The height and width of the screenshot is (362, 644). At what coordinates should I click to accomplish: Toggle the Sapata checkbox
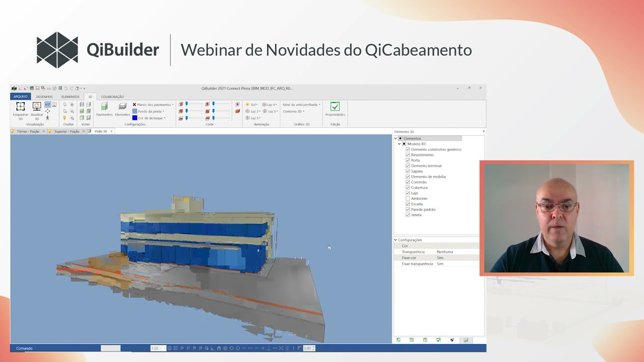408,171
